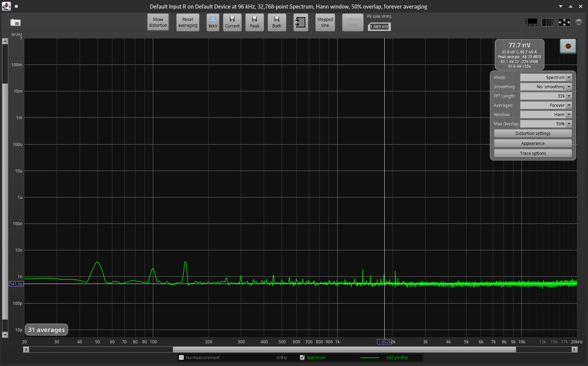The image size is (588, 366).
Task: Click the FS sine Vrms input field
Action: coord(379,26)
